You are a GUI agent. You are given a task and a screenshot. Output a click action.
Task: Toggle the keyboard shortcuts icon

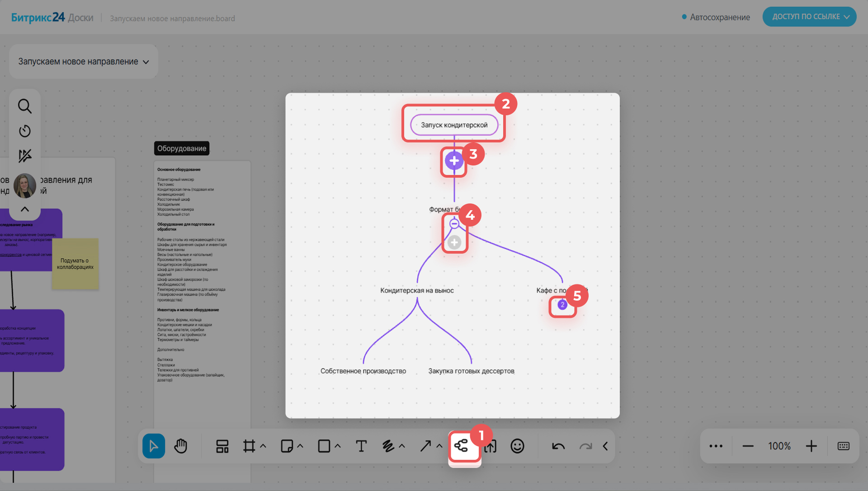tap(843, 446)
